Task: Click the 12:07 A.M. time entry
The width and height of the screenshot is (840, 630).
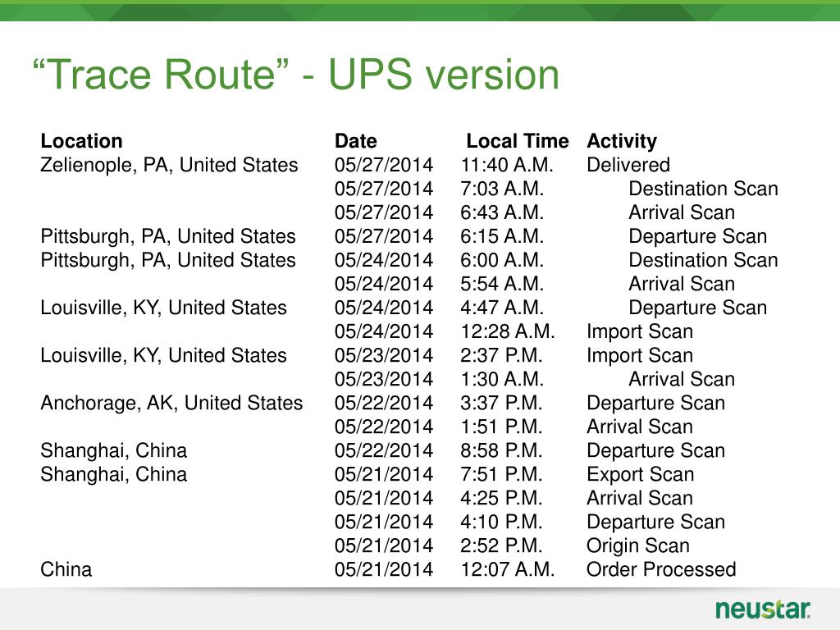Action: tap(507, 569)
